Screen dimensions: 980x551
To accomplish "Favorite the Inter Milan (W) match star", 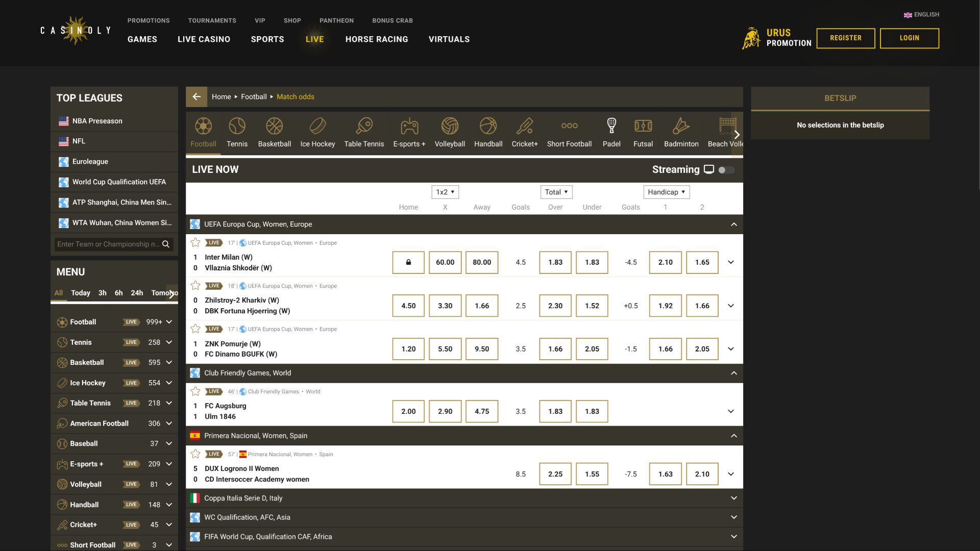I will 195,243.
